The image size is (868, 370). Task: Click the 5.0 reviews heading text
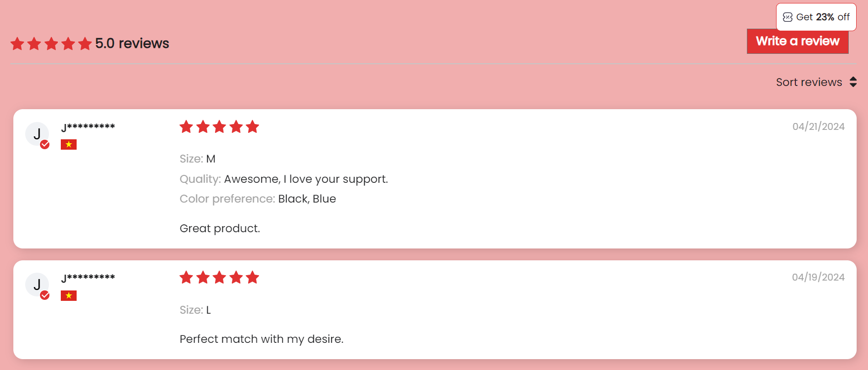(132, 43)
